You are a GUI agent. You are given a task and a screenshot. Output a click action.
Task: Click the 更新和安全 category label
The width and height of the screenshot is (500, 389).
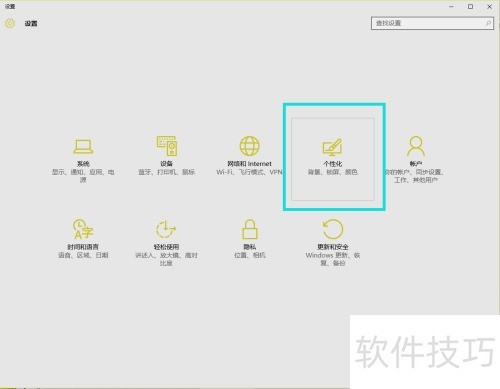pyautogui.click(x=333, y=247)
